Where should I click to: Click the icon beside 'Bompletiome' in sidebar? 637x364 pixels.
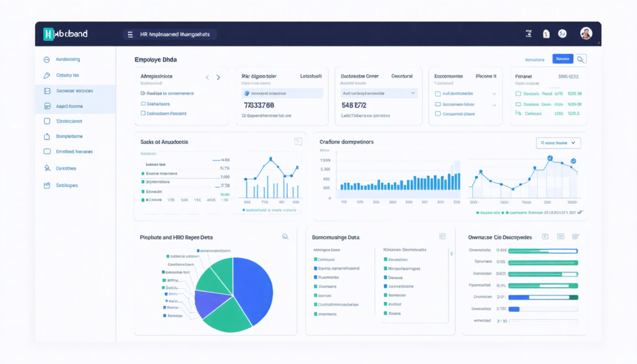click(x=46, y=136)
